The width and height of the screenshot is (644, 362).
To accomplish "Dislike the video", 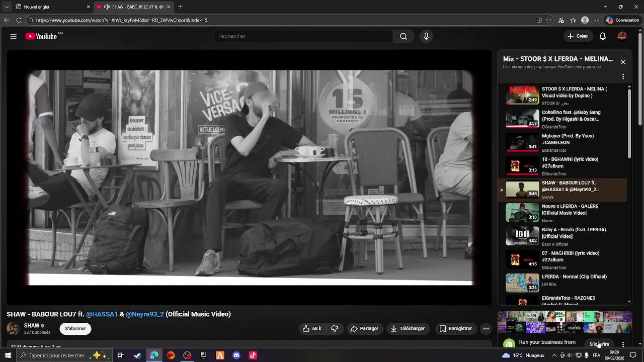I will [335, 329].
